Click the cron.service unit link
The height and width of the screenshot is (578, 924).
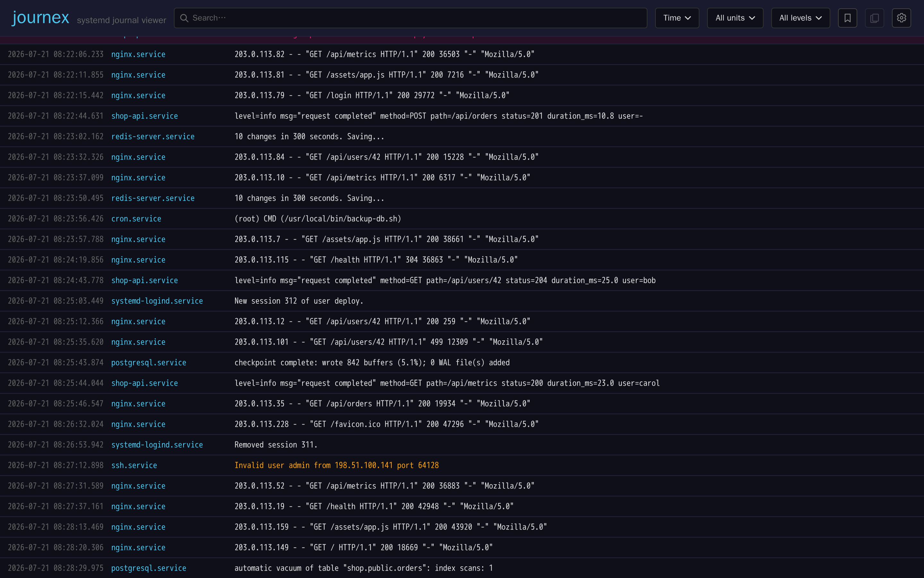136,219
